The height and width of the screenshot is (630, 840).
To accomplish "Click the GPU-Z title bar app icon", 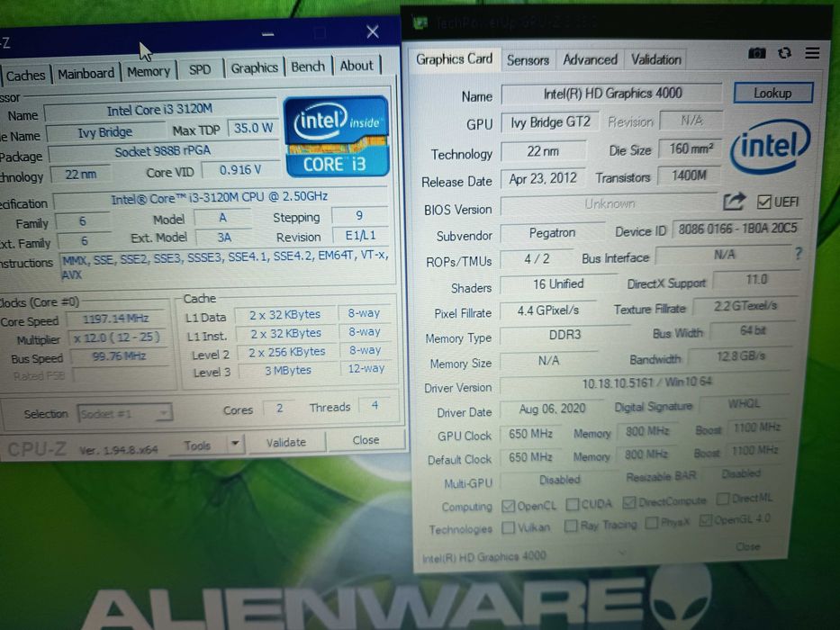I will point(420,22).
